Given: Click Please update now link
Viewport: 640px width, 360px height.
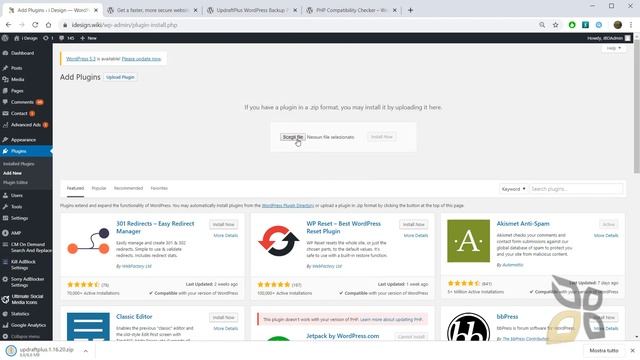Looking at the screenshot, I should [141, 59].
